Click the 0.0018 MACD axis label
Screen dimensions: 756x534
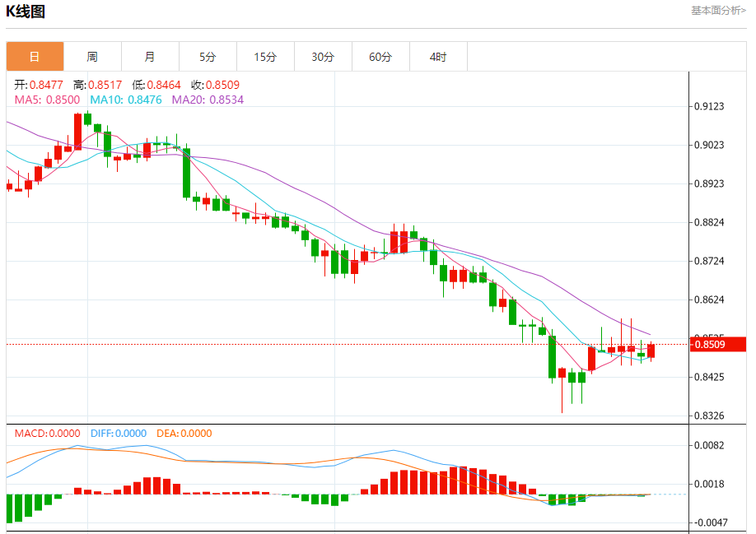[x=709, y=484]
